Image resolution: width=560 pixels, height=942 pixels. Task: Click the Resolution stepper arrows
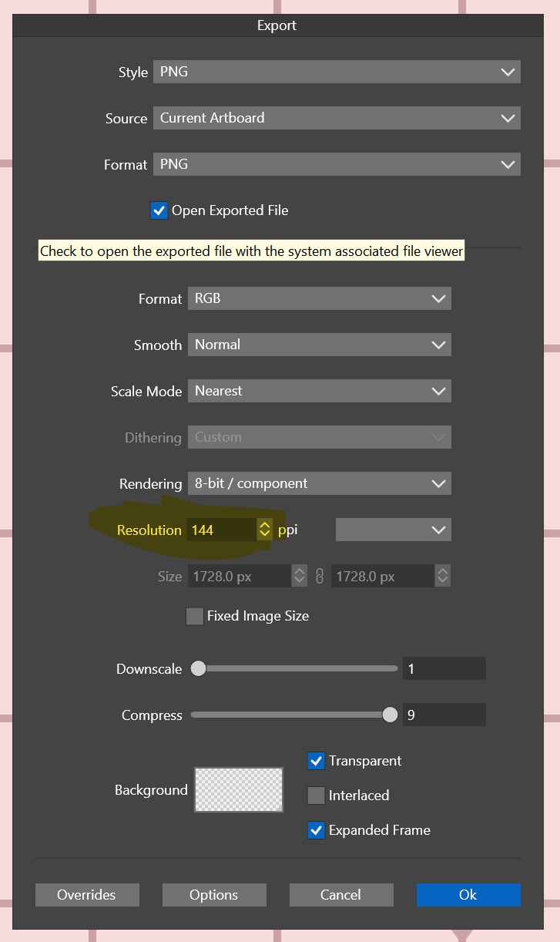coord(264,530)
